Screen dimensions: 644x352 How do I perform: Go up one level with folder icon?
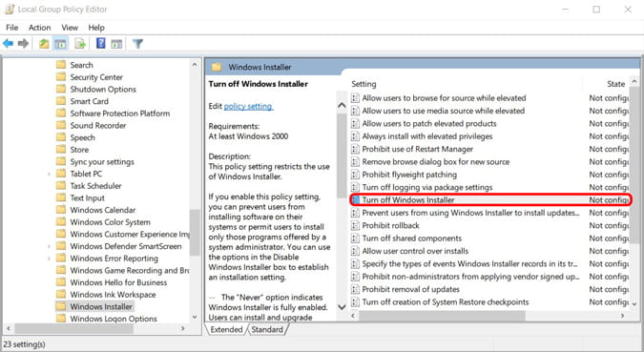pyautogui.click(x=44, y=43)
